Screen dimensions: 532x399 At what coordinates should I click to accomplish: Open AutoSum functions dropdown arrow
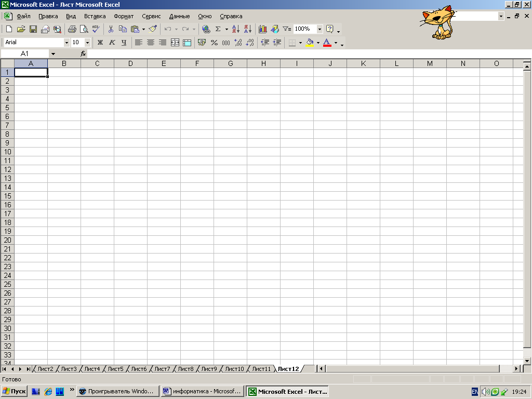click(227, 29)
